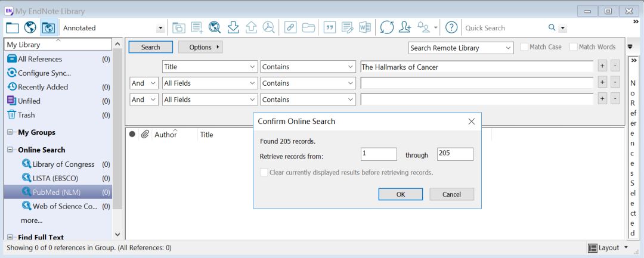This screenshot has height=258, width=644.
Task: Click the Share Library person icon
Action: coord(405,28)
